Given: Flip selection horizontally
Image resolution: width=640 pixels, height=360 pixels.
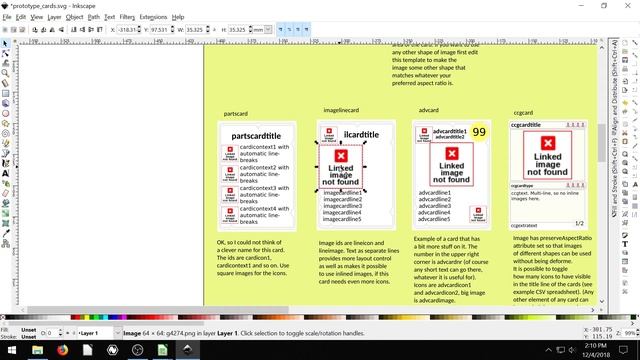Looking at the screenshot, I should [x=52, y=29].
